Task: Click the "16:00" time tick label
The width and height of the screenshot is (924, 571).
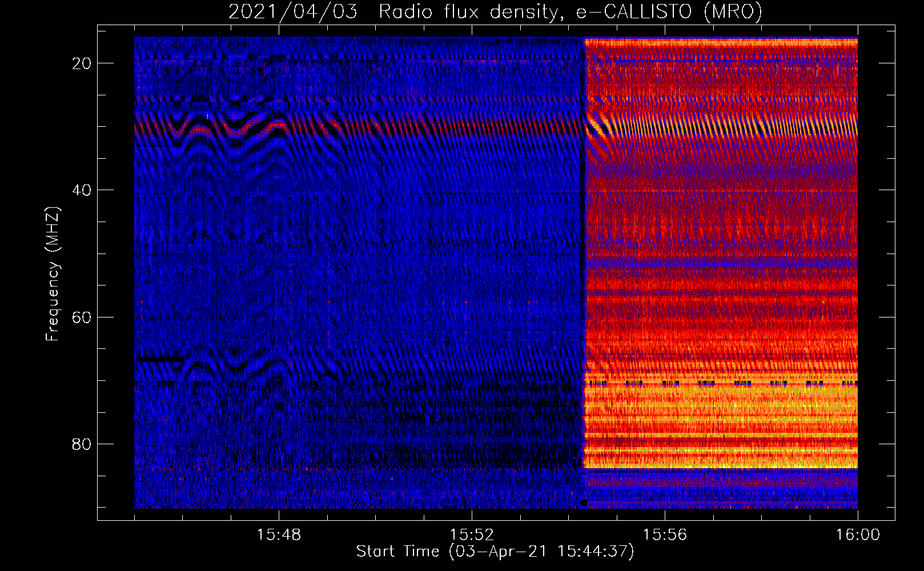Action: pos(858,535)
